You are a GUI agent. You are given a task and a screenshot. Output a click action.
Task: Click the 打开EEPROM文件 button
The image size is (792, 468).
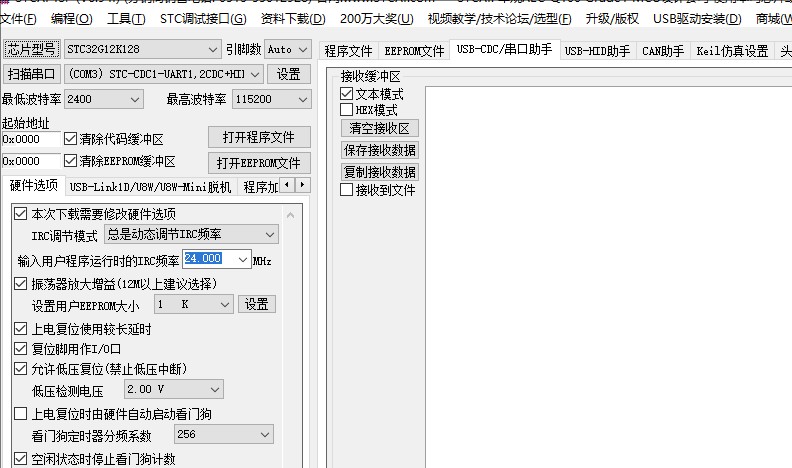(x=259, y=163)
